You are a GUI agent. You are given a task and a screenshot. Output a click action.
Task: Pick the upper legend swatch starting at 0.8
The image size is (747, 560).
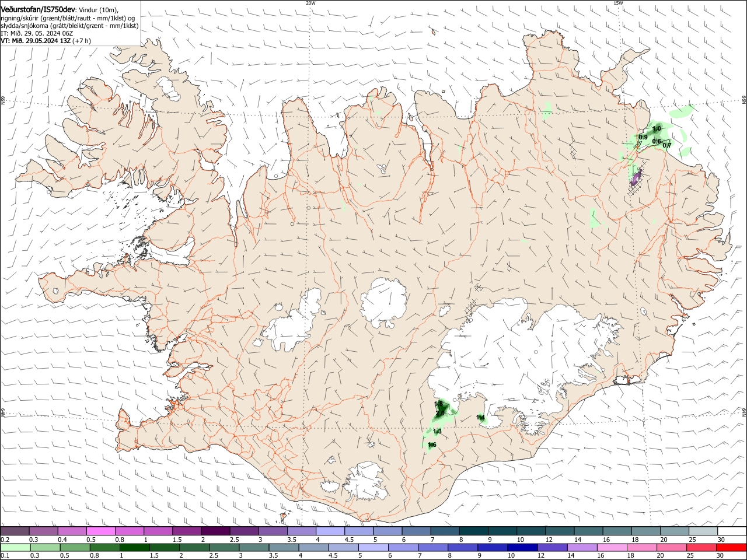point(129,531)
